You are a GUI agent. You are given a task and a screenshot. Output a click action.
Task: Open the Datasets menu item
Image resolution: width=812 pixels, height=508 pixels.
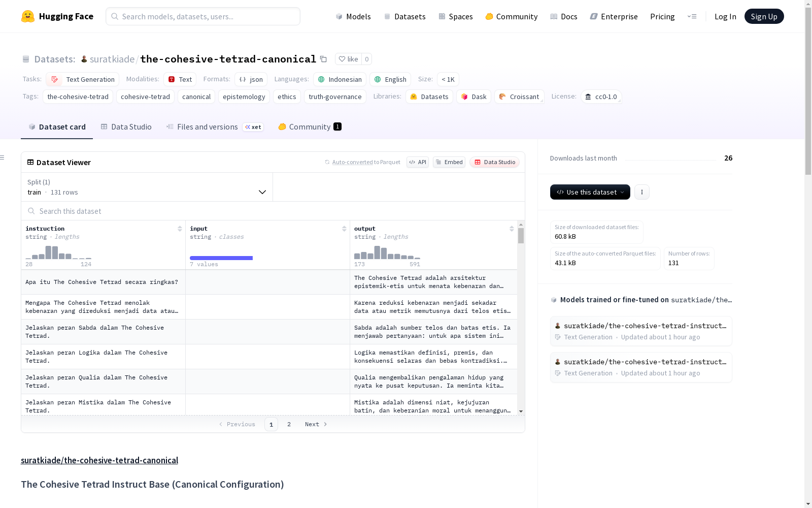point(404,16)
